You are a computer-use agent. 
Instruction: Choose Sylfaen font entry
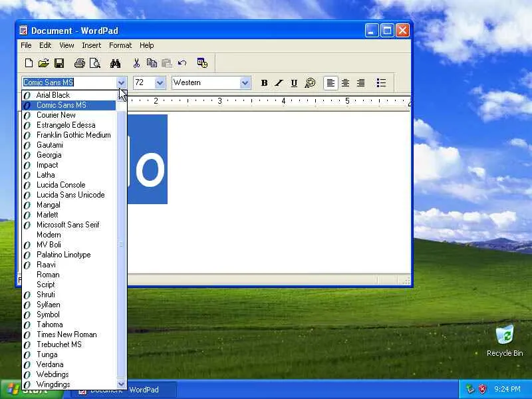click(69, 305)
